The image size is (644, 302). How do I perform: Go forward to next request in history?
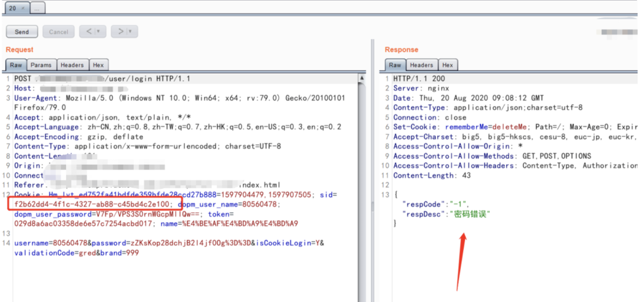[120, 32]
